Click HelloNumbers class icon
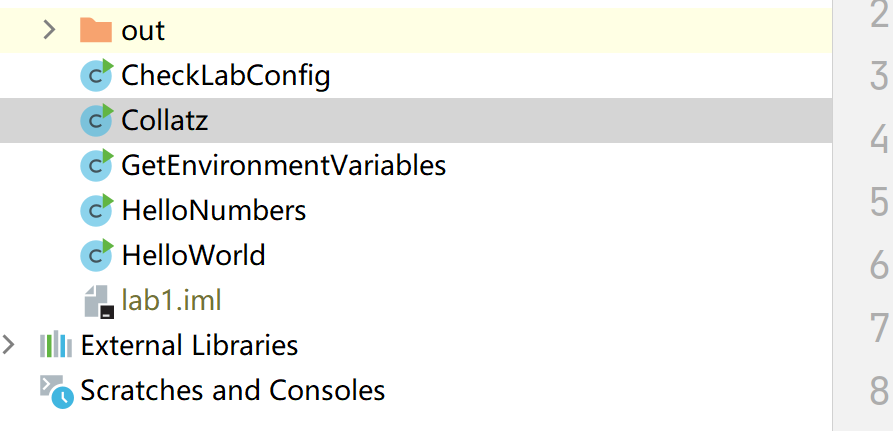Viewport: 893px width, 431px height. point(96,210)
